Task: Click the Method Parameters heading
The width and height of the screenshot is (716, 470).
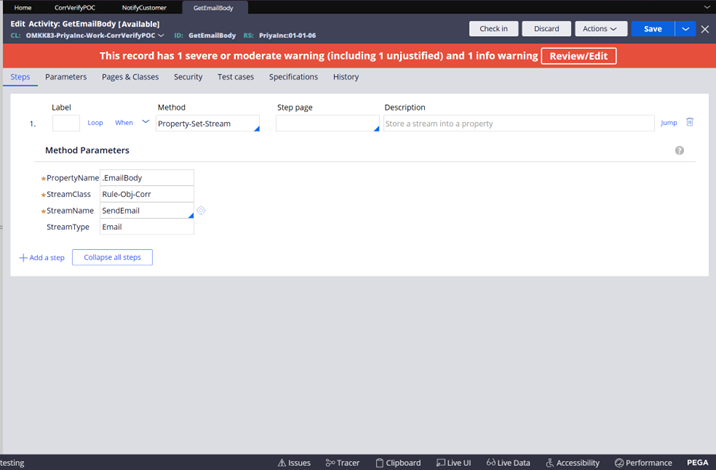Action: (87, 150)
